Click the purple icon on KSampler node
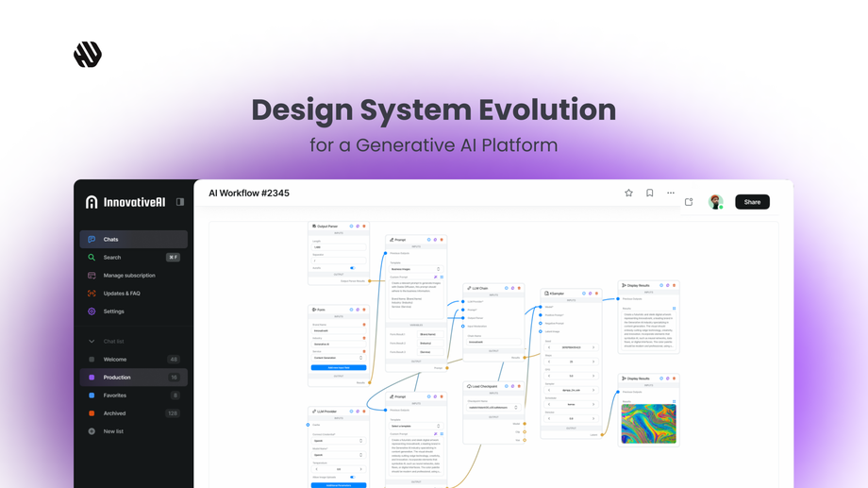Image resolution: width=868 pixels, height=488 pixels. (x=590, y=294)
